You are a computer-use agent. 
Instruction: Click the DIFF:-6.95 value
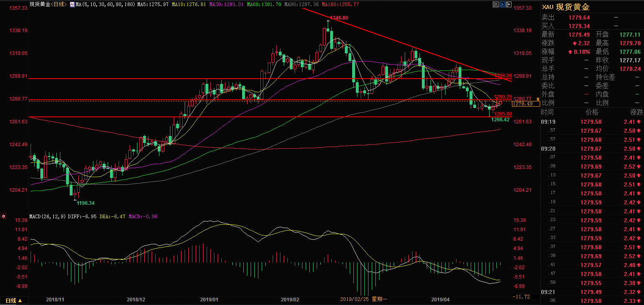click(82, 217)
